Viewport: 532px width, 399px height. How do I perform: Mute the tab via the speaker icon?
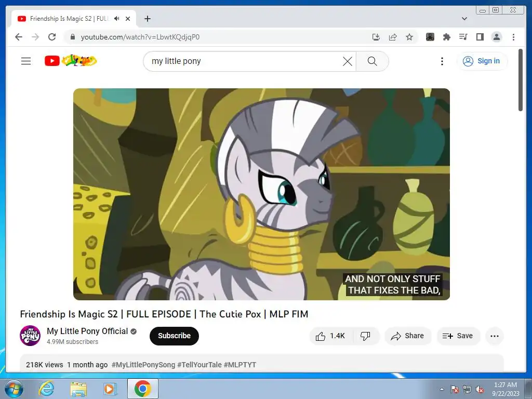click(117, 19)
